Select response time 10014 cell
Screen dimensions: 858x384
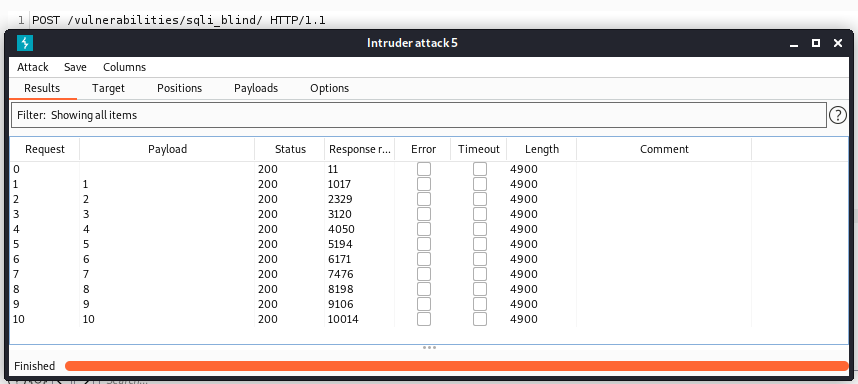tap(343, 319)
